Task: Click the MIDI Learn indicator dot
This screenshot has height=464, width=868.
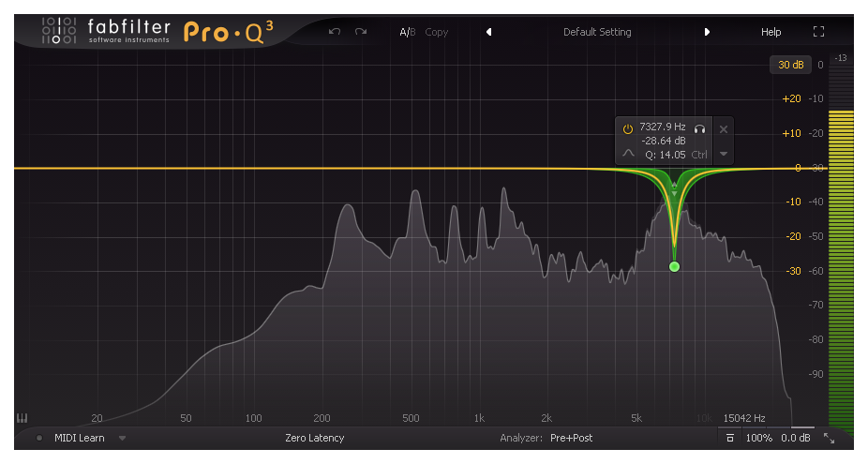Action: [x=39, y=438]
